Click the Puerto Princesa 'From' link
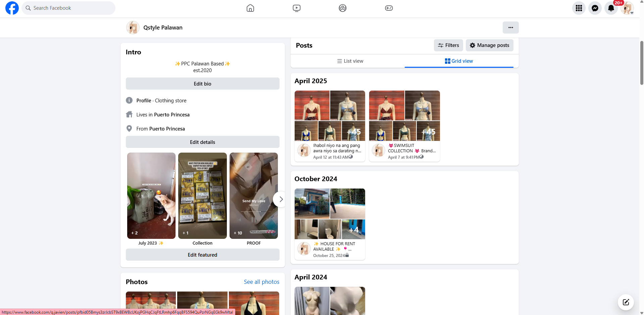Viewport: 644px width, 315px height. pyautogui.click(x=167, y=129)
